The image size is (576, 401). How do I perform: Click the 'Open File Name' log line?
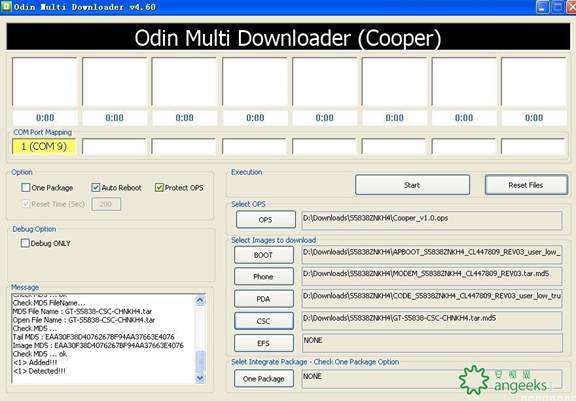[x=84, y=320]
